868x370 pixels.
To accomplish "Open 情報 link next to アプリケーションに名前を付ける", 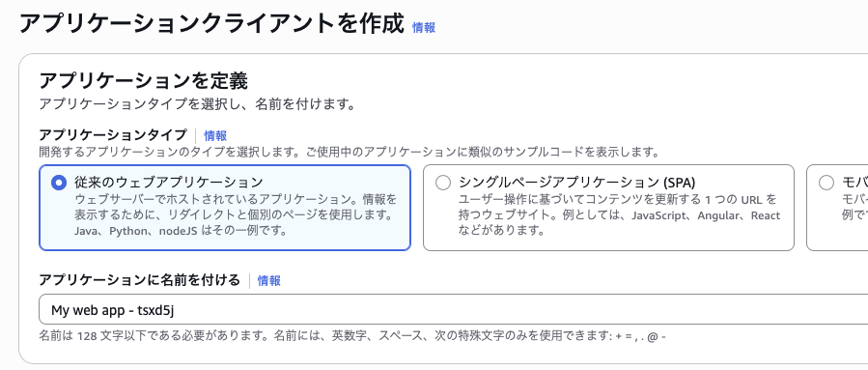I will 269,281.
